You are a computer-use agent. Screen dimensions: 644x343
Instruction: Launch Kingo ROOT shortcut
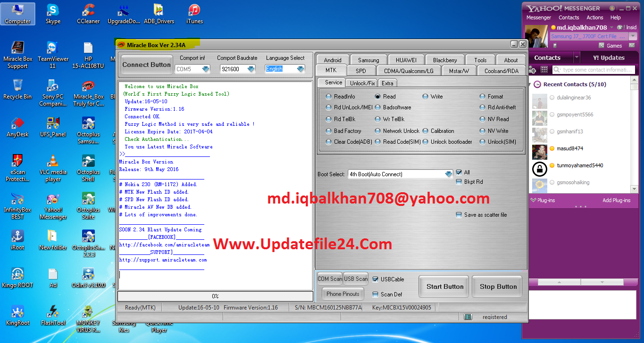tap(17, 278)
